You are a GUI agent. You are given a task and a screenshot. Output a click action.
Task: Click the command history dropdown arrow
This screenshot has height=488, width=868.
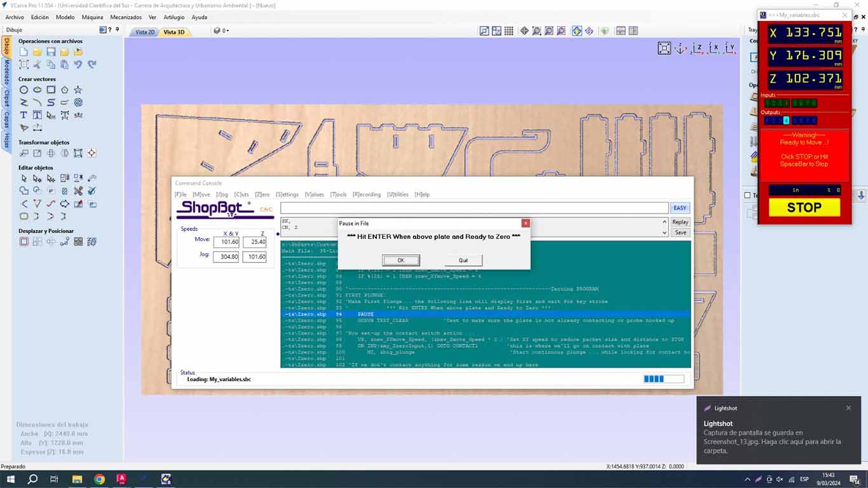click(665, 233)
